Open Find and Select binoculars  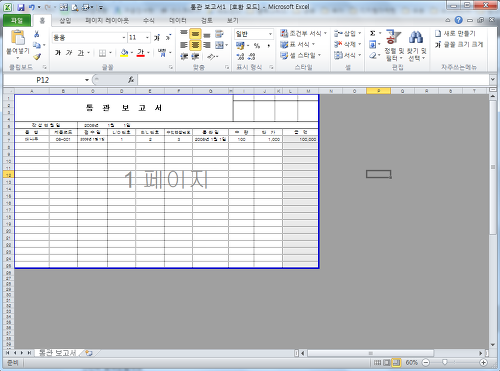416,37
